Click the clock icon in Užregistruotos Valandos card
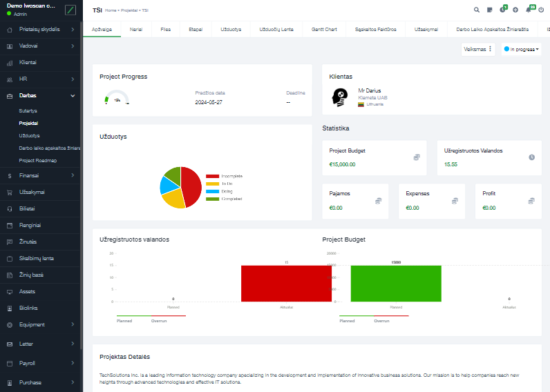 (x=531, y=157)
